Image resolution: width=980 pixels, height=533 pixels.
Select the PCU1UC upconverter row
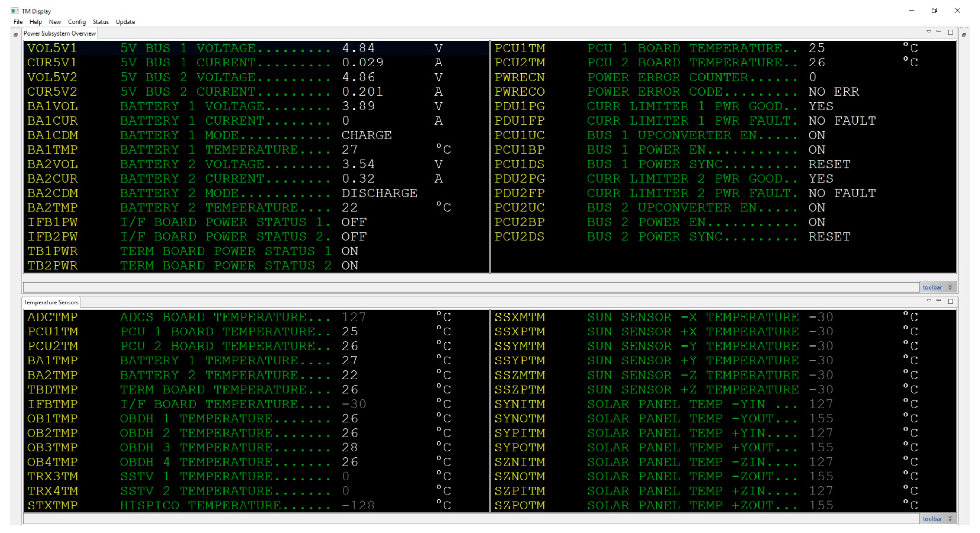[x=723, y=135]
